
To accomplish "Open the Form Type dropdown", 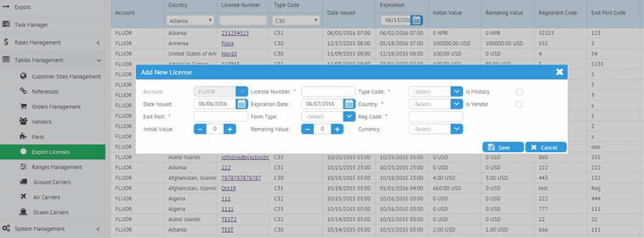I will click(x=328, y=117).
